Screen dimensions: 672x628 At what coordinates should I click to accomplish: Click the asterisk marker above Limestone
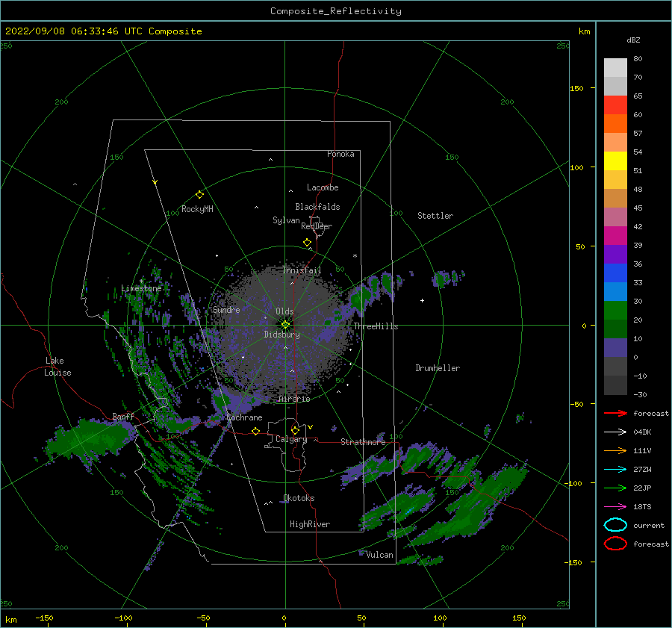coord(141,282)
